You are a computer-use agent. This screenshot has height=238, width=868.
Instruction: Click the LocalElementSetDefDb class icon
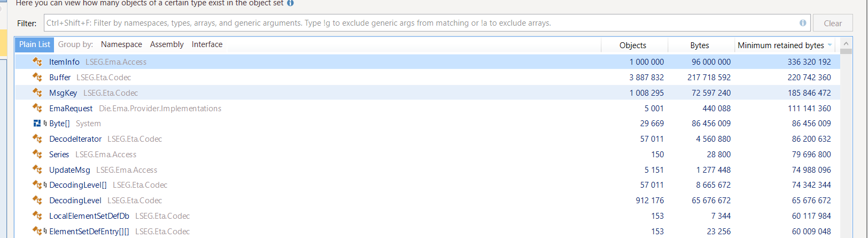(x=37, y=216)
